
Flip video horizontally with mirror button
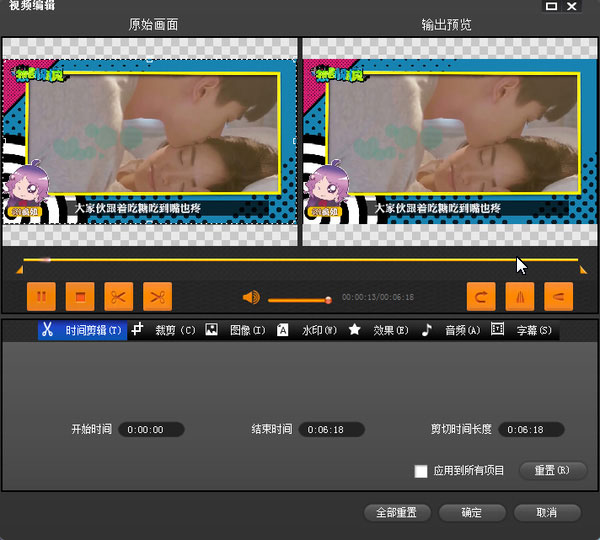(x=520, y=297)
